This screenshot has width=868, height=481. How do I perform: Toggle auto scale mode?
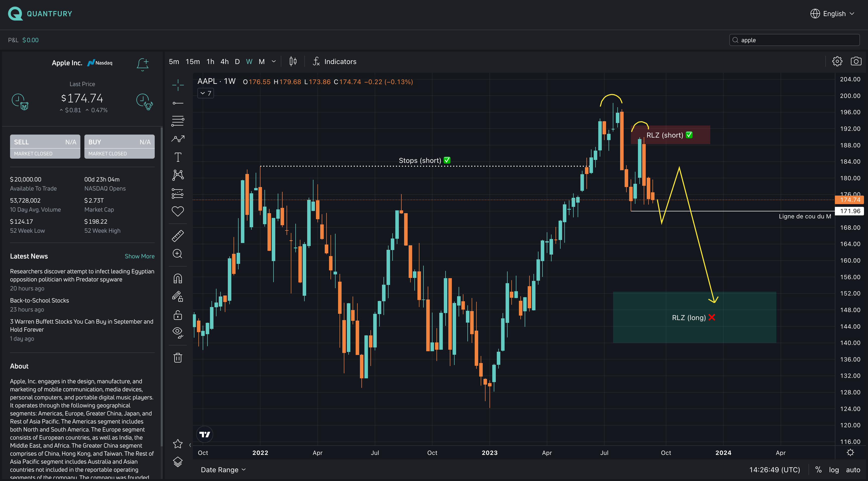click(x=853, y=469)
